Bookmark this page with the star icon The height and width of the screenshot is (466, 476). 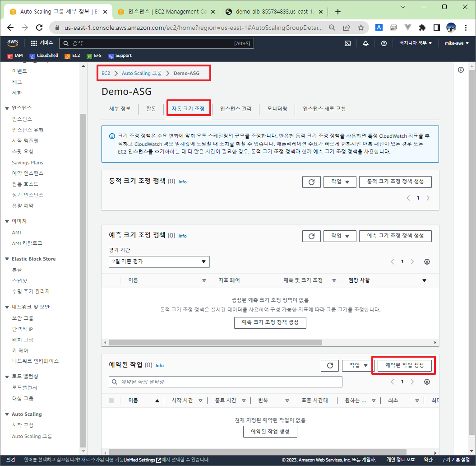360,28
